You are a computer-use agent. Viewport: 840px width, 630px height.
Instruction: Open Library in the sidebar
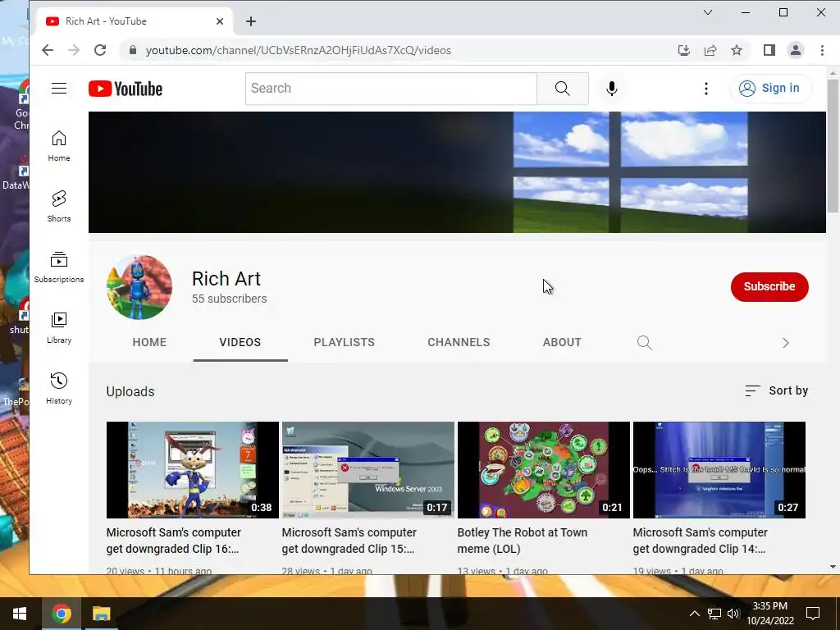59,328
